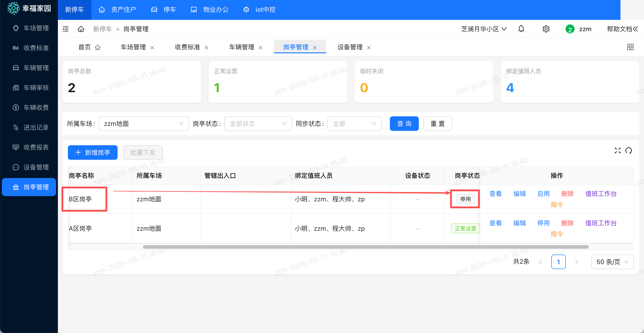Open 值班工作台 for B区岗亭
The image size is (644, 333).
click(x=601, y=194)
